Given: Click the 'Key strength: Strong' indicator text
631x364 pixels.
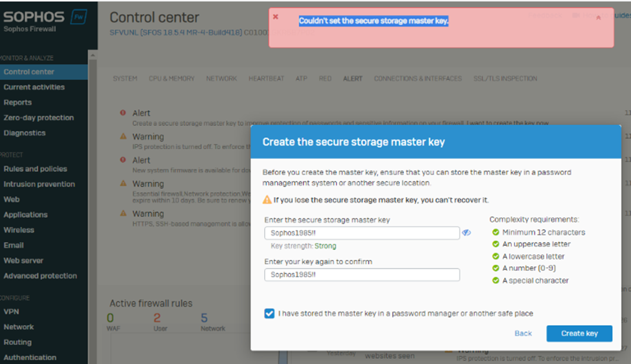Looking at the screenshot, I should pyautogui.click(x=304, y=246).
